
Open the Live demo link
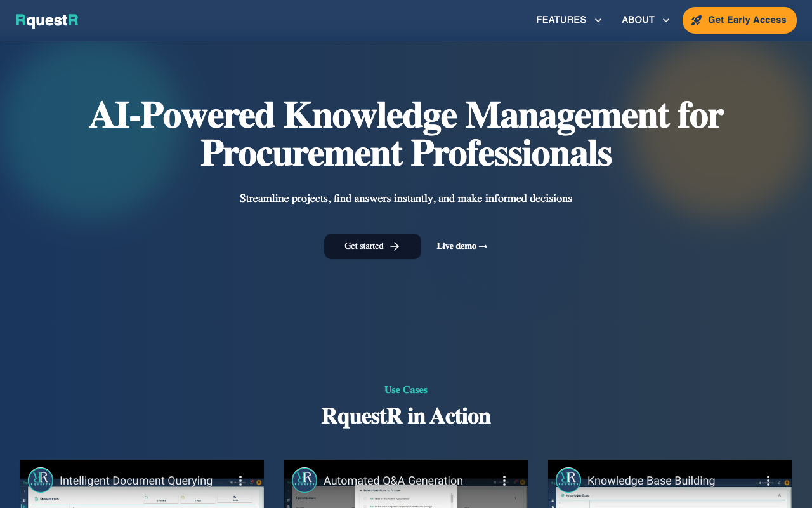pos(462,246)
